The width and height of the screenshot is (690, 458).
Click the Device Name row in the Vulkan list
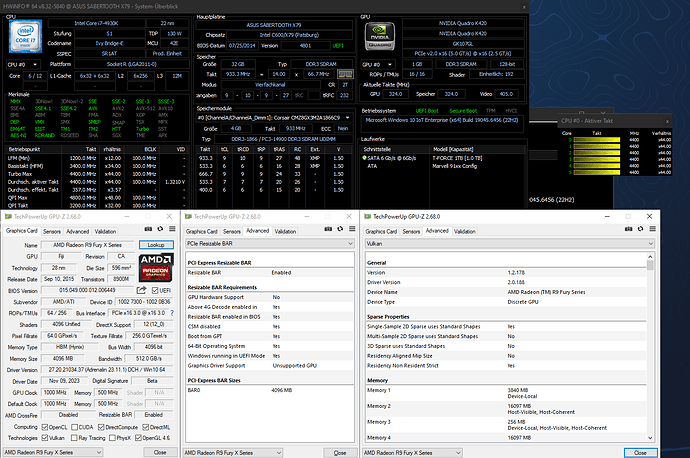pyautogui.click(x=506, y=292)
